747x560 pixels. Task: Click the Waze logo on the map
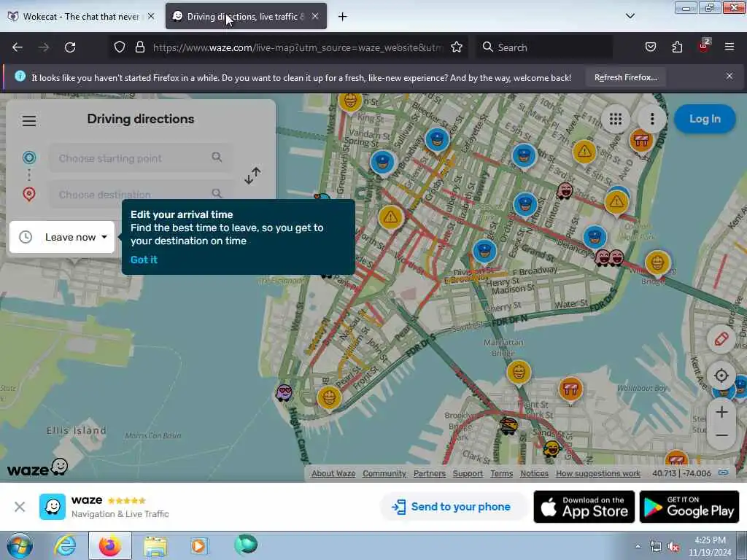pos(38,467)
